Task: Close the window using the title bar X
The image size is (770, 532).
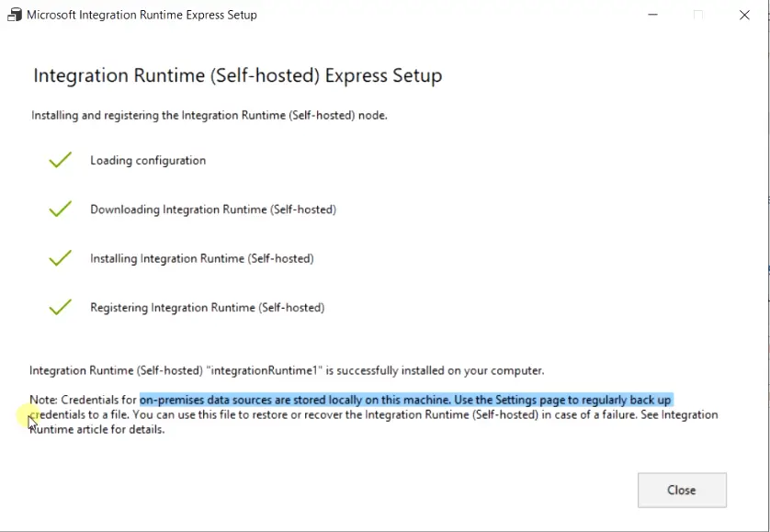Action: pos(744,15)
